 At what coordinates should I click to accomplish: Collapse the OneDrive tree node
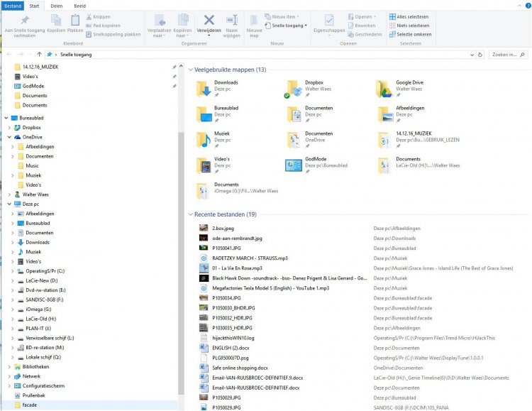pos(9,137)
